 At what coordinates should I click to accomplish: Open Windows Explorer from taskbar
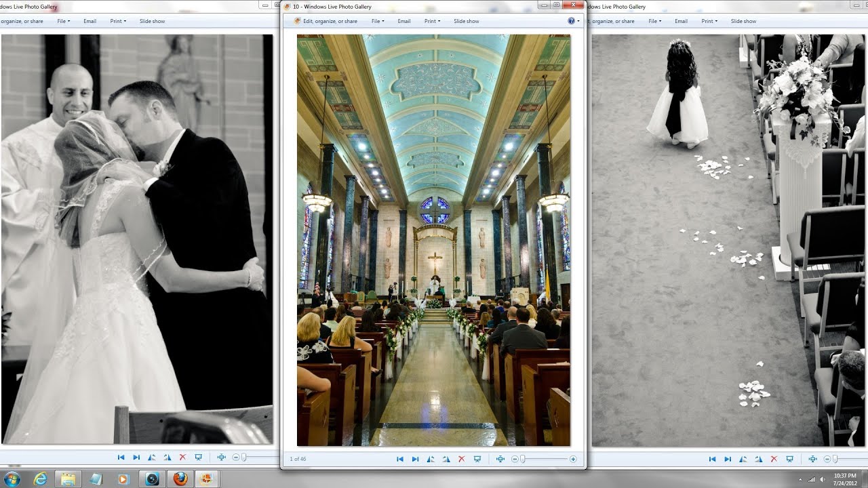pyautogui.click(x=68, y=479)
